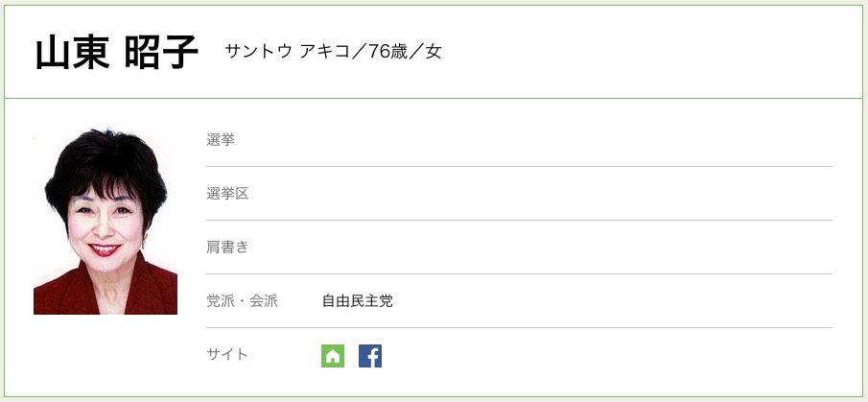Click the surname 山東 in heading
Viewport: 868px width, 402px height.
click(x=70, y=52)
